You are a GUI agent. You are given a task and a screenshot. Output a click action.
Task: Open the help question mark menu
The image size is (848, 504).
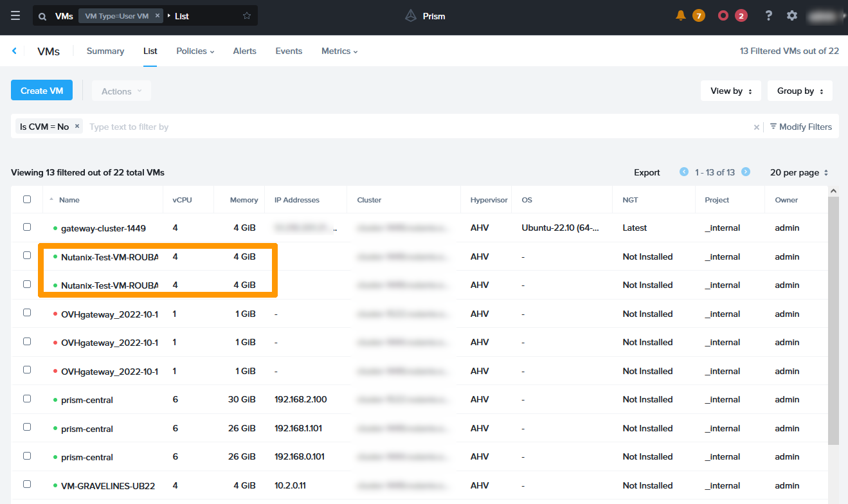point(768,15)
